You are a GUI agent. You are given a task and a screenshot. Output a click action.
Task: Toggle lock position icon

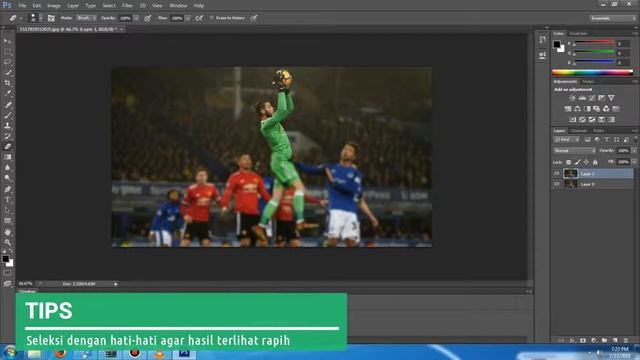point(586,162)
